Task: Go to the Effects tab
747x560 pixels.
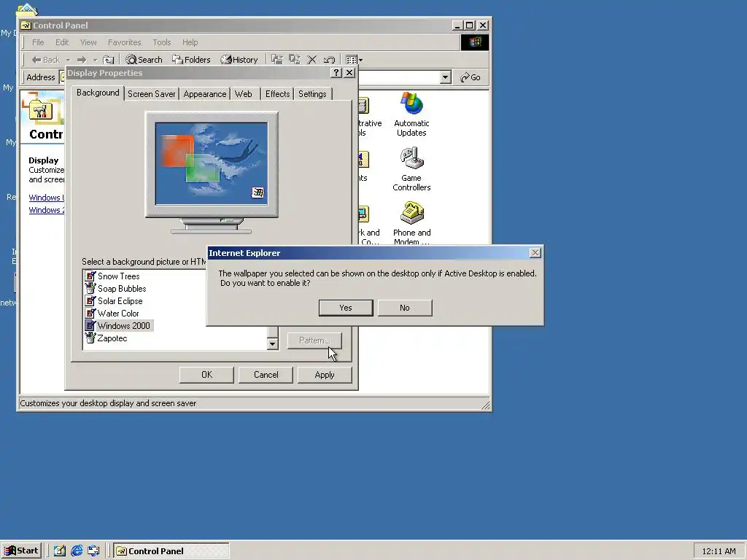Action: click(277, 94)
